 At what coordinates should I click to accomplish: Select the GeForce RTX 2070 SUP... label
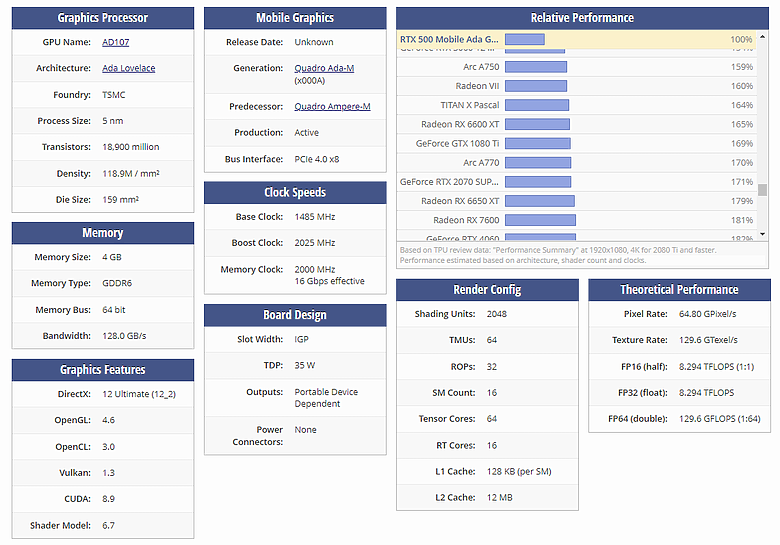point(449,182)
